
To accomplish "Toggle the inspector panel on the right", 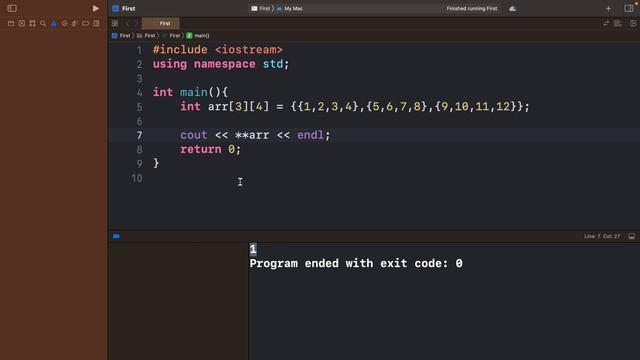I will point(629,8).
